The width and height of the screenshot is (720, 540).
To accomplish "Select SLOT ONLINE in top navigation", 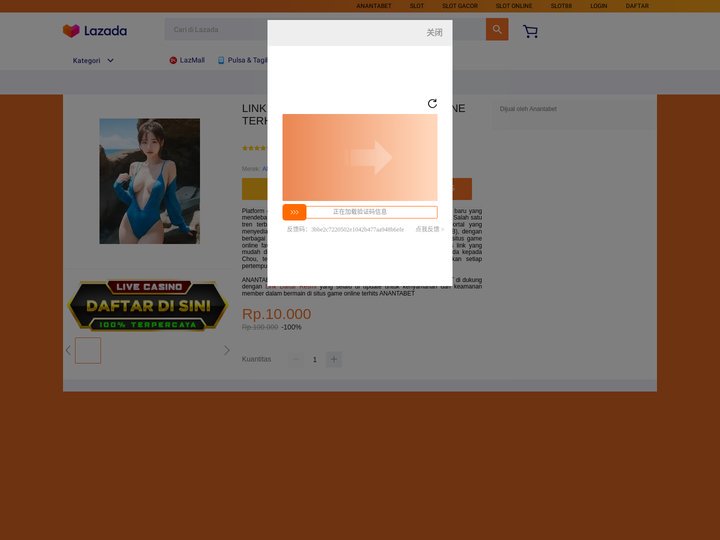I will [x=514, y=6].
